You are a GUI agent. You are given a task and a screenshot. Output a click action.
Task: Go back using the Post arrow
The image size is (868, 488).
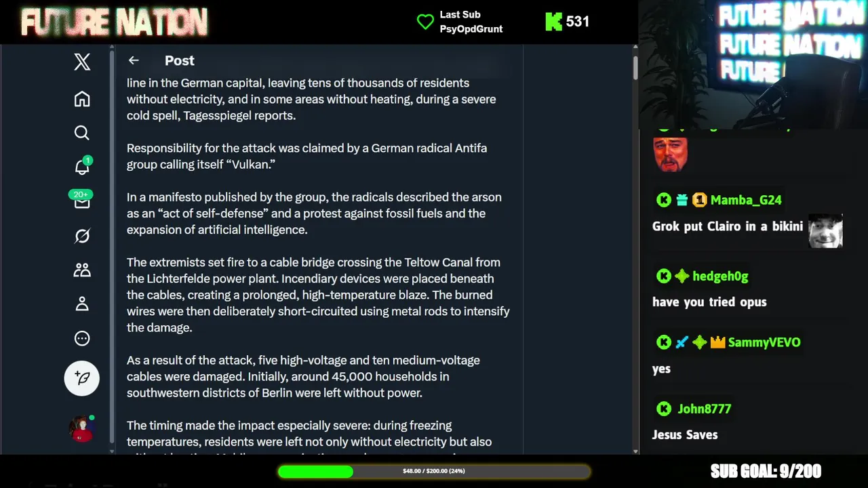pos(134,60)
